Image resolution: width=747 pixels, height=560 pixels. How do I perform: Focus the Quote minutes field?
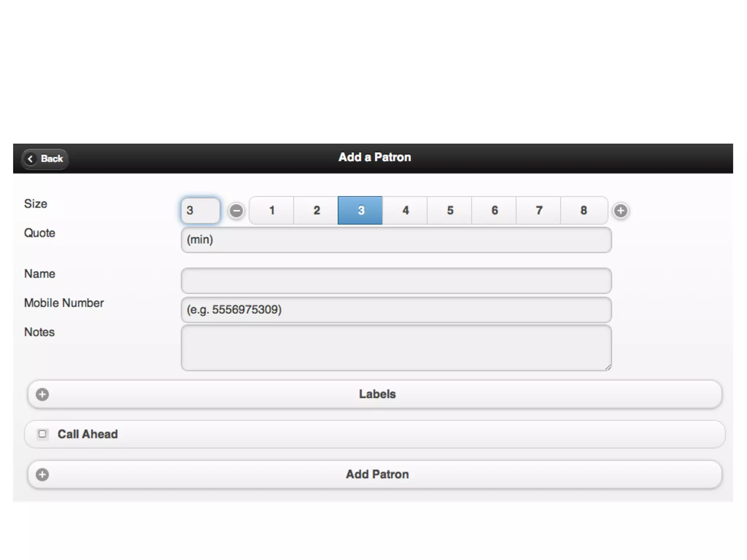(396, 240)
